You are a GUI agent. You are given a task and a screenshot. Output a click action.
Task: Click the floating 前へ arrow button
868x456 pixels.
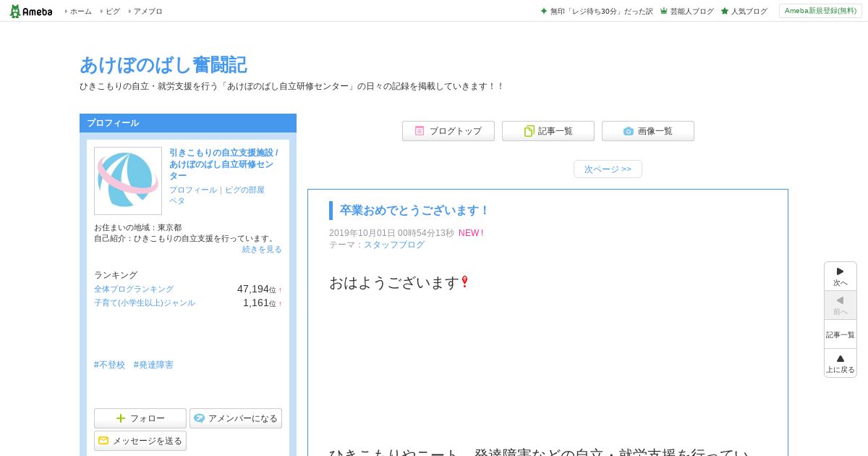(841, 305)
